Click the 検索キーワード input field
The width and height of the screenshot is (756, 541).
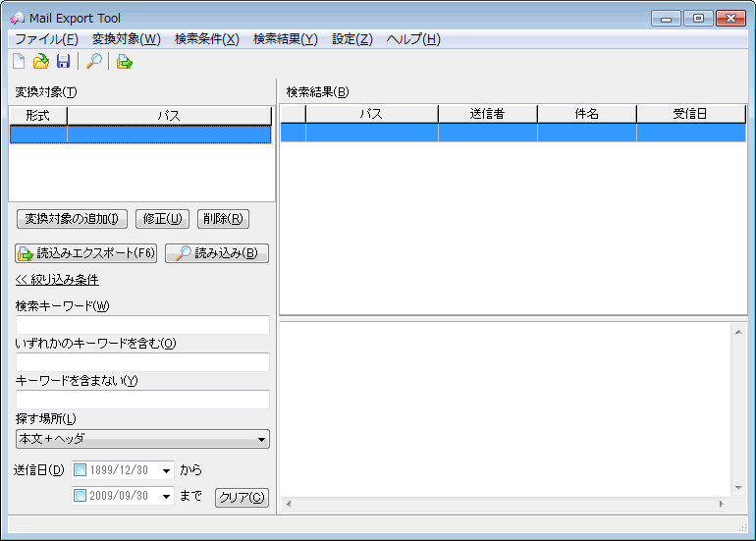pos(142,325)
